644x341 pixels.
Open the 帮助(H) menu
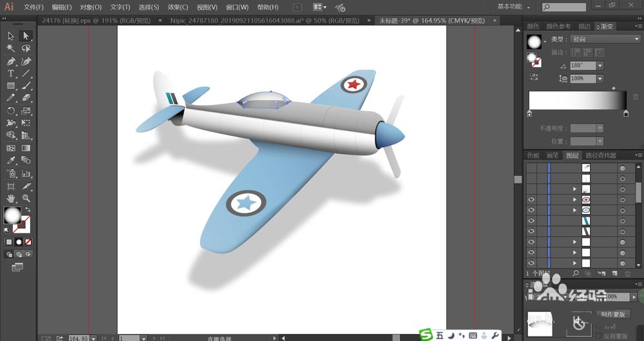click(267, 7)
